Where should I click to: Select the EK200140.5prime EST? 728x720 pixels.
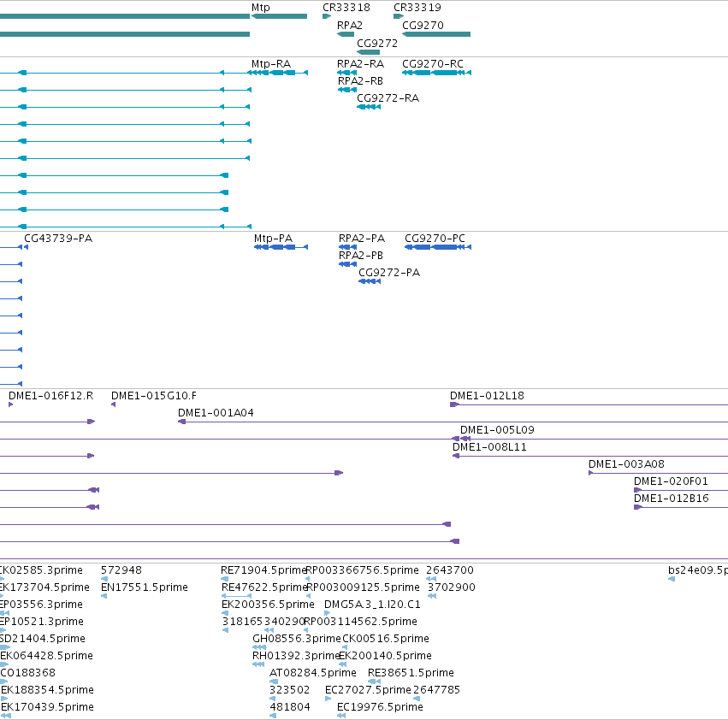coord(343,664)
